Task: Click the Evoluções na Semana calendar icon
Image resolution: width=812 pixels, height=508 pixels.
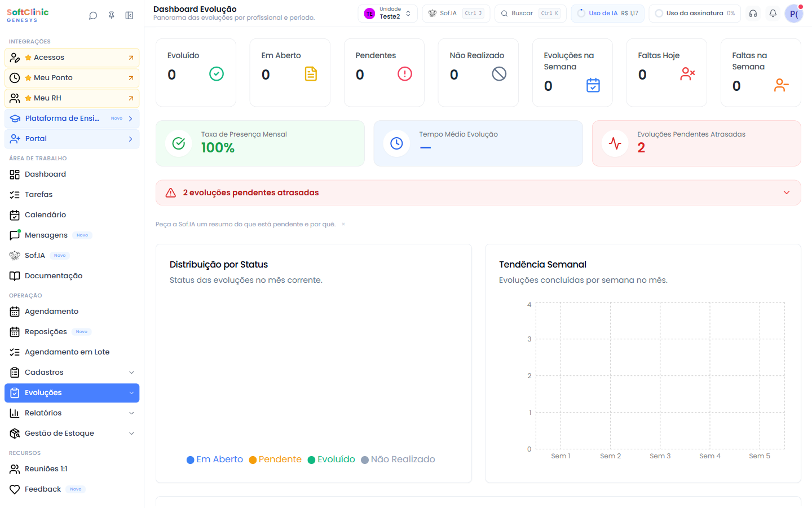Action: (593, 85)
